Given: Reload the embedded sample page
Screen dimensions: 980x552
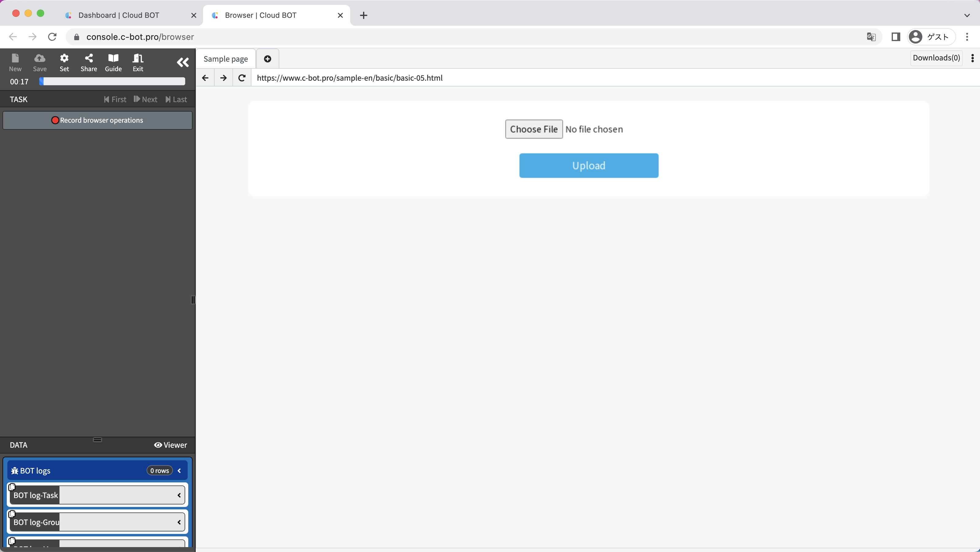Looking at the screenshot, I should click(x=242, y=78).
